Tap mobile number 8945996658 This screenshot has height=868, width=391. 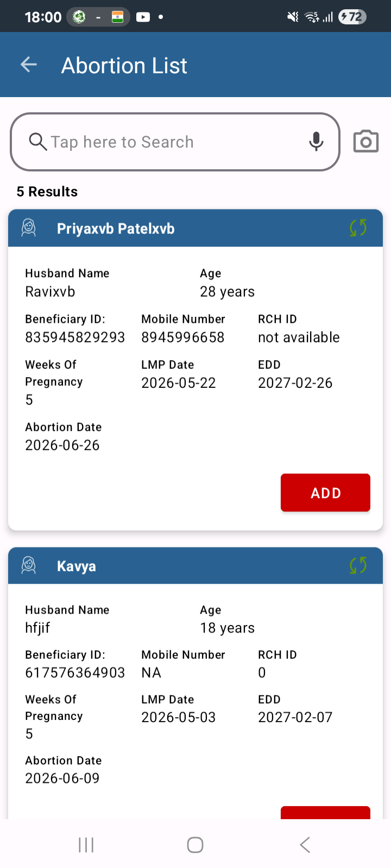[x=183, y=337]
